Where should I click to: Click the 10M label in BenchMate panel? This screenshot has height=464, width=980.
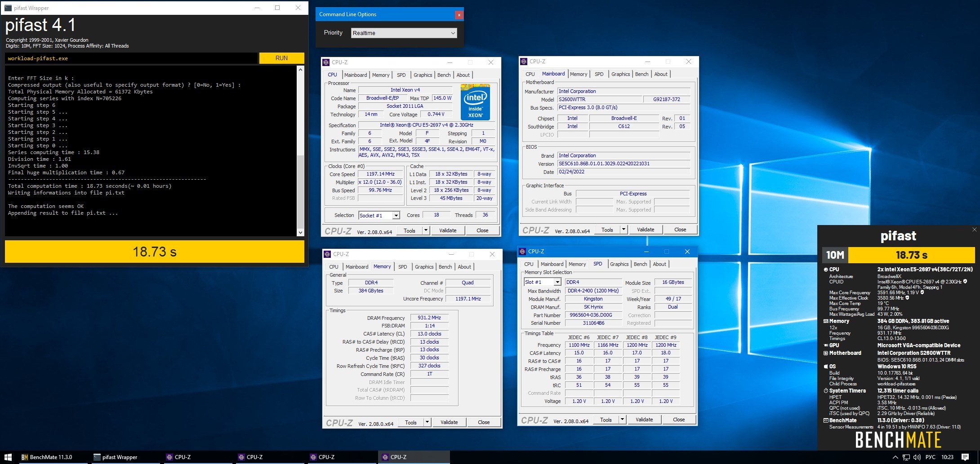click(x=835, y=255)
